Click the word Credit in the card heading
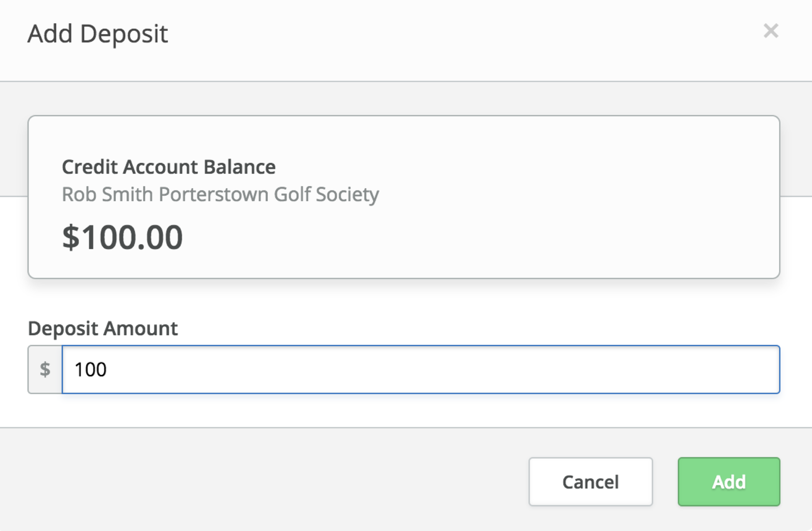This screenshot has height=531, width=812. coord(89,167)
